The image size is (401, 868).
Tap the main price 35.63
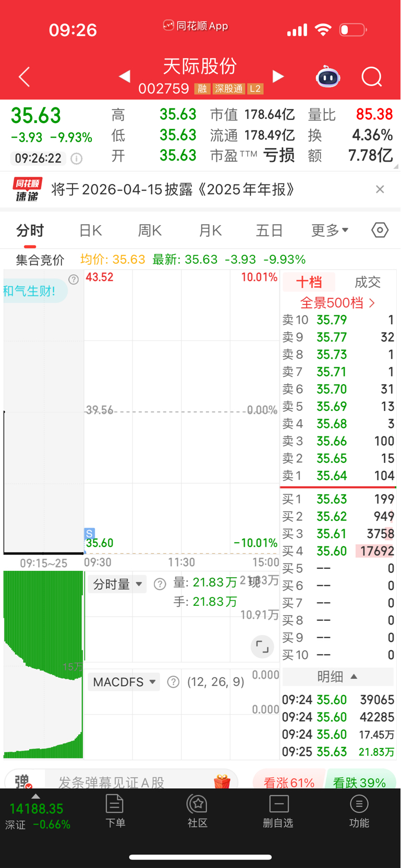(x=35, y=115)
